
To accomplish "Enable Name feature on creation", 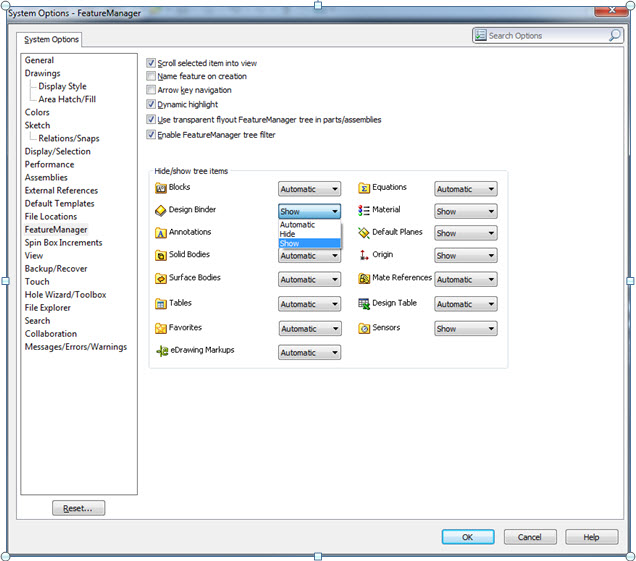I will [x=151, y=76].
